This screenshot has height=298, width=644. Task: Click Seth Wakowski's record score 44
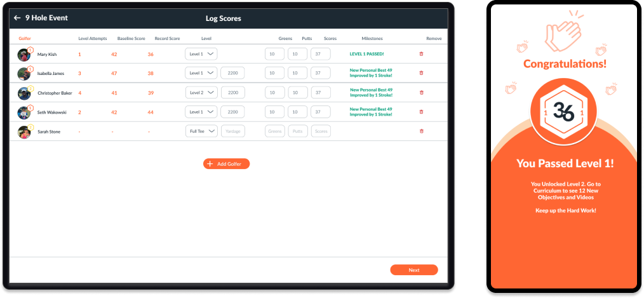pos(151,112)
